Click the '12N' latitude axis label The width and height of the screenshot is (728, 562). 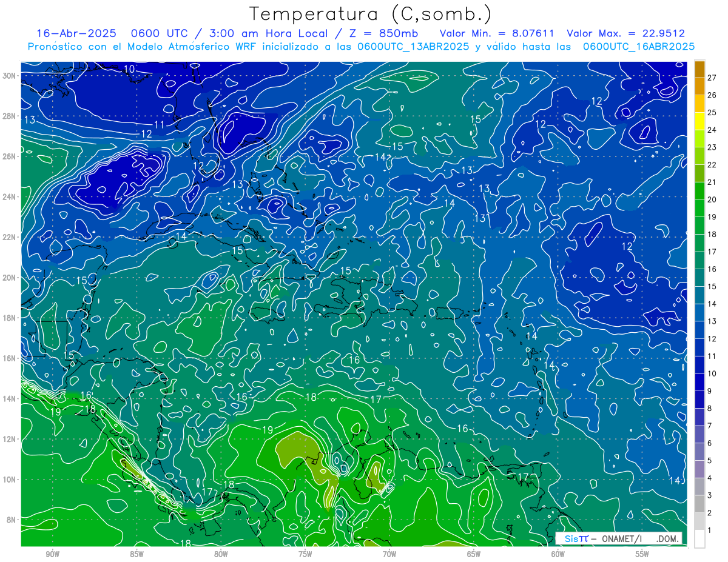(x=10, y=439)
